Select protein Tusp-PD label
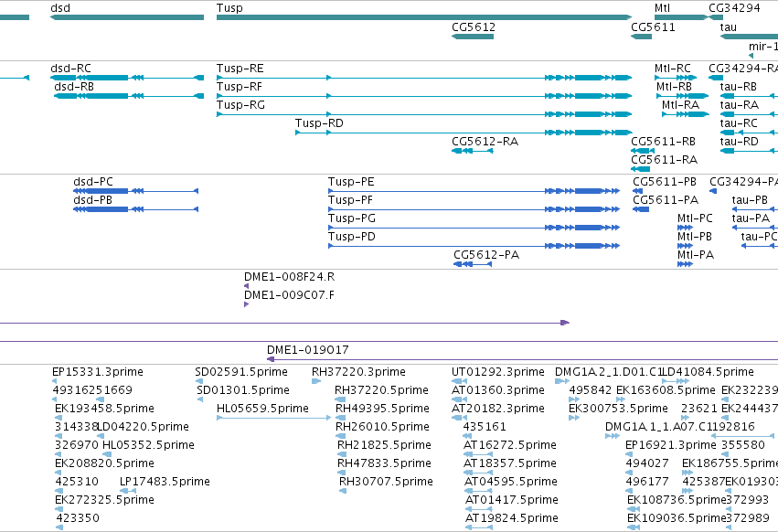The height and width of the screenshot is (532, 778). click(x=352, y=237)
